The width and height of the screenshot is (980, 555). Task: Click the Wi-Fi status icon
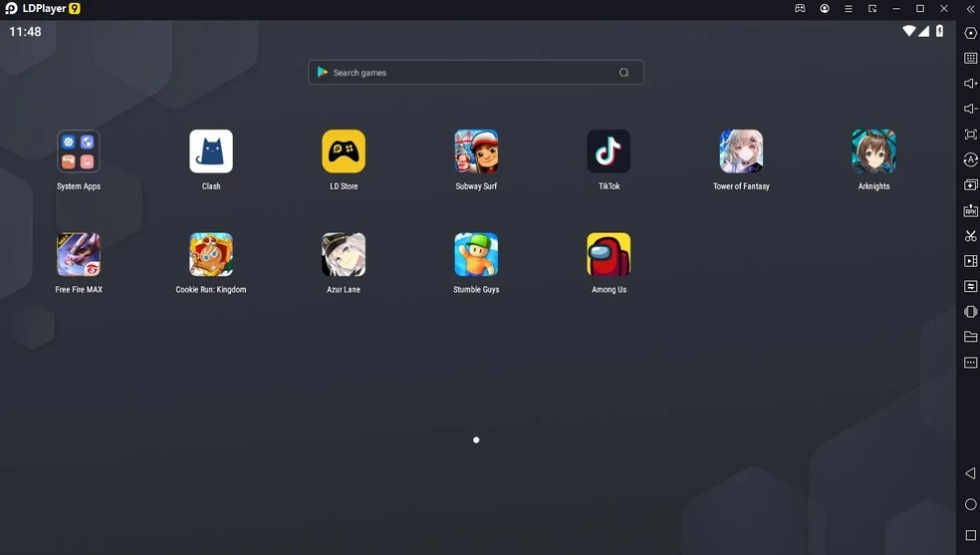908,31
